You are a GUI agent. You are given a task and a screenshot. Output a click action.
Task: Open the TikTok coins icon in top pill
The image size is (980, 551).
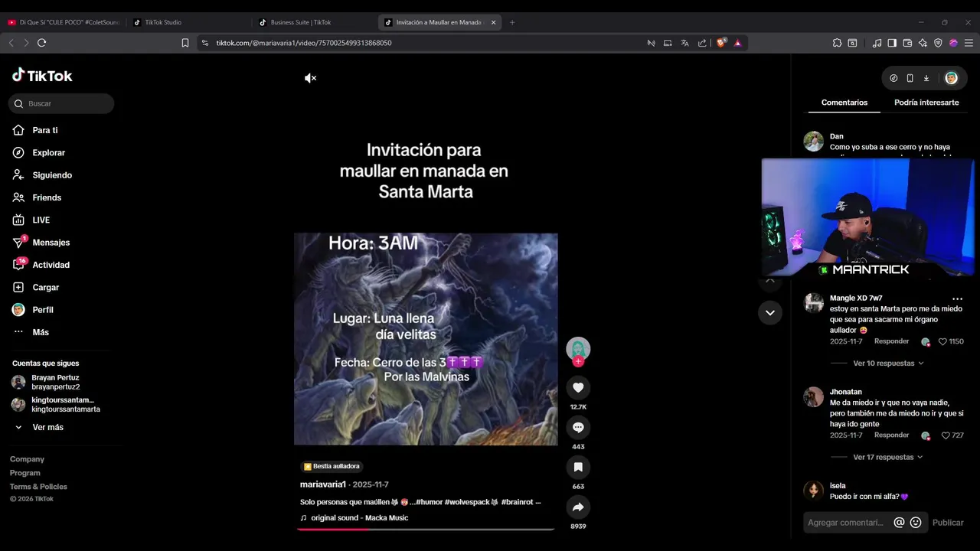click(x=893, y=78)
